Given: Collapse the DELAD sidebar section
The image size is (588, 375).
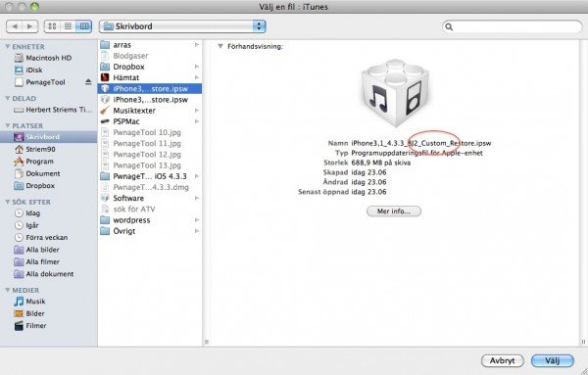Looking at the screenshot, I should click(8, 98).
